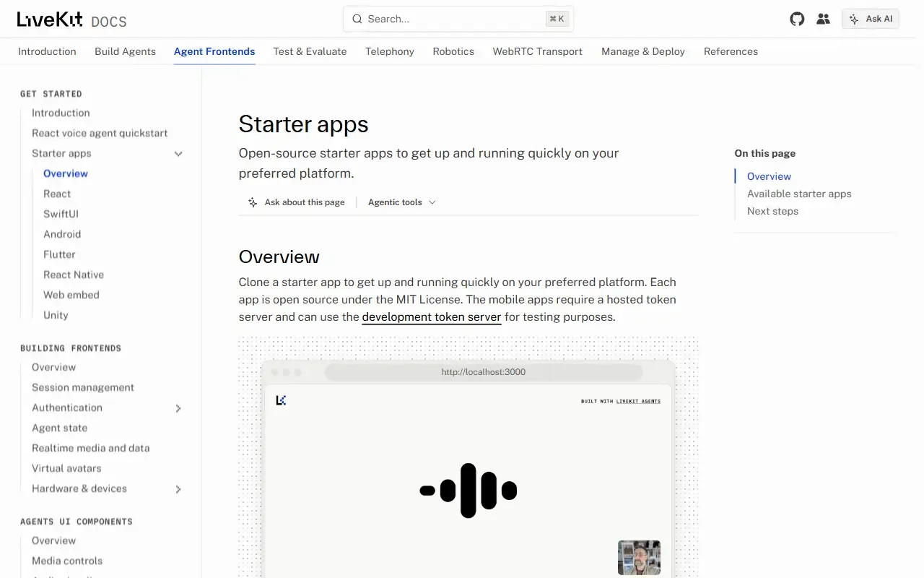Select the Agent Frontends tab

pos(214,51)
